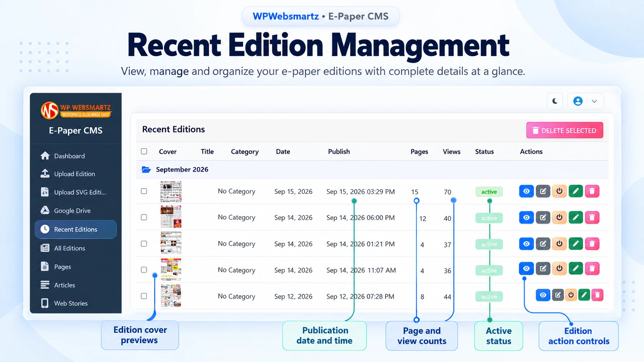
Task: View the Sep 15, 2026 edition with eye icon
Action: pyautogui.click(x=526, y=191)
